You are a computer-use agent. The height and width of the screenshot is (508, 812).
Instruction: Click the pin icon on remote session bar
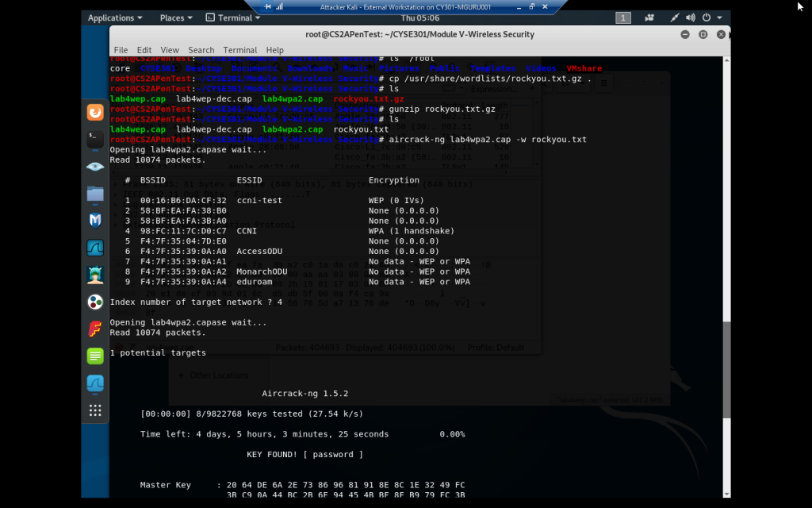[x=268, y=6]
